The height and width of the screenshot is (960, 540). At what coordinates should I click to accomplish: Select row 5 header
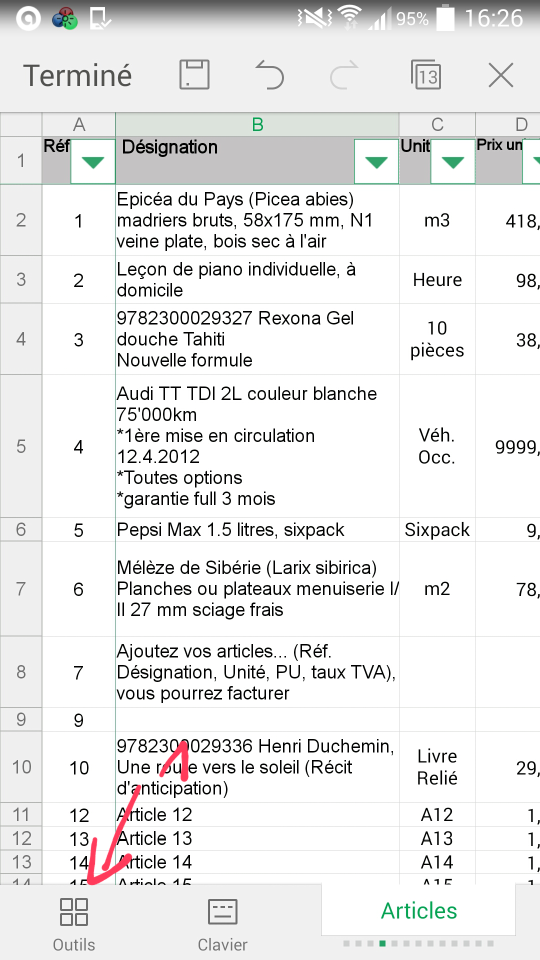click(21, 446)
